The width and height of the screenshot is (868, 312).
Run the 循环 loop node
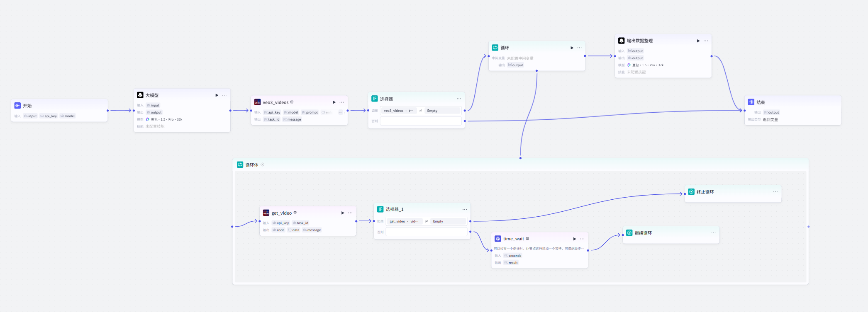click(572, 48)
